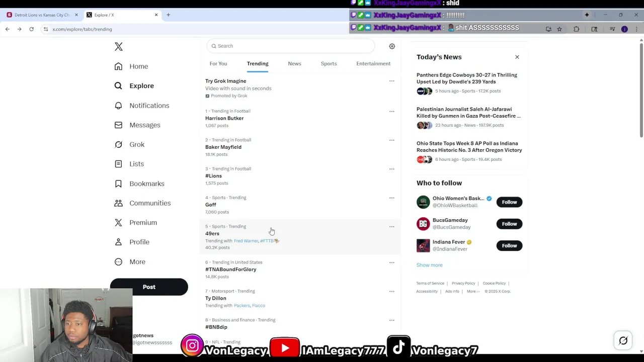Open the Chrome profile avatar
Screen dimensions: 644x362
[x=624, y=29]
